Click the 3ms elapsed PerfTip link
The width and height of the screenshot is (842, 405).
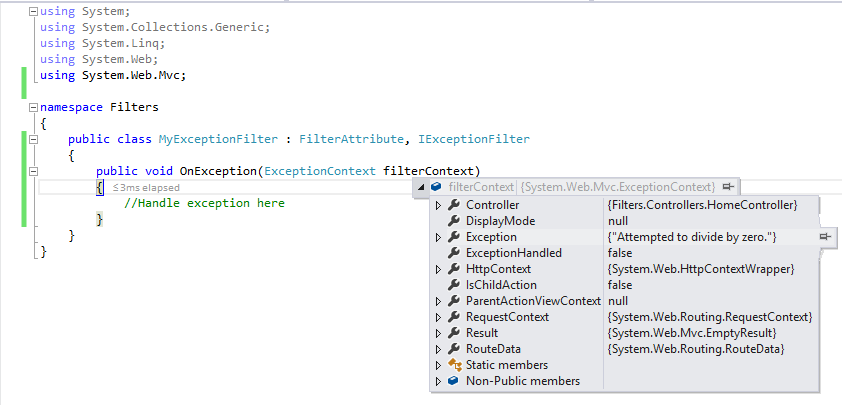[146, 187]
